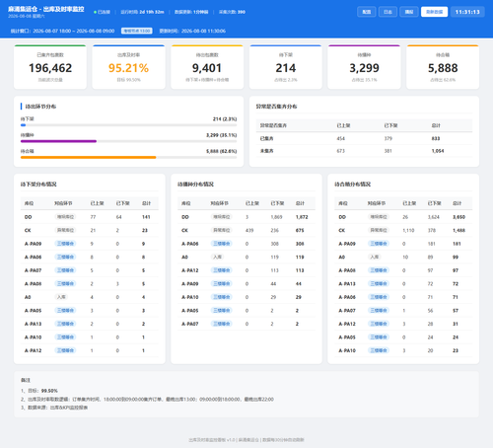Viewport: 493px width, 448px height.
Task: Click the header button left of 刷新数据
Action: pos(409,12)
